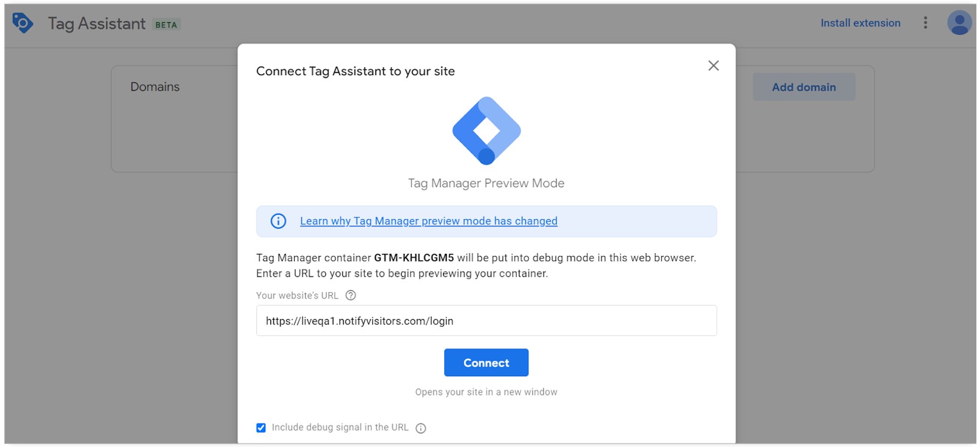Click info icon next to debug signal option
980x447 pixels.
click(x=421, y=428)
